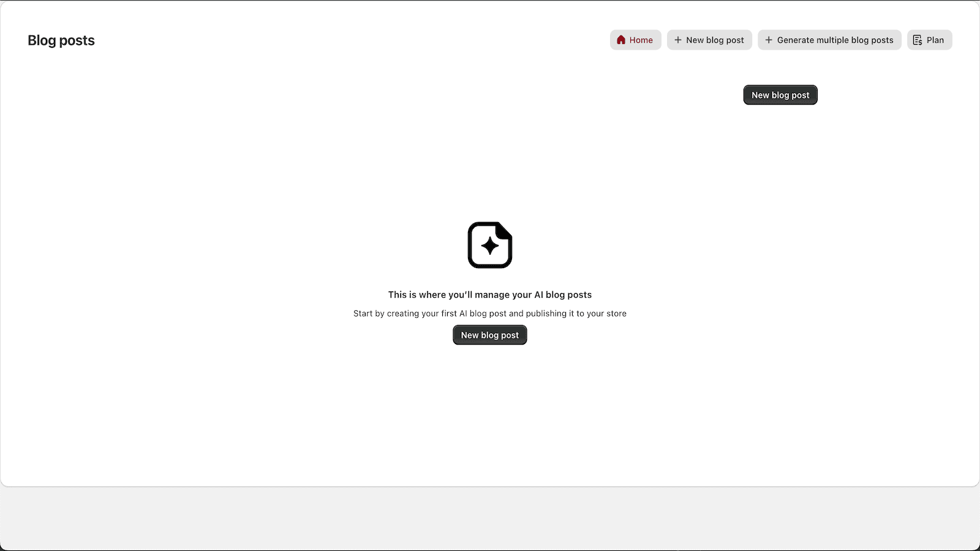Open the Plan page
This screenshot has width=980, height=551.
pyautogui.click(x=929, y=40)
